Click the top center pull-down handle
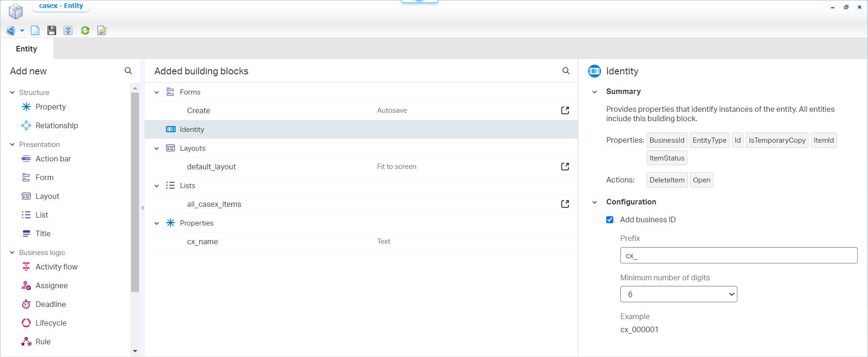 [x=419, y=1]
